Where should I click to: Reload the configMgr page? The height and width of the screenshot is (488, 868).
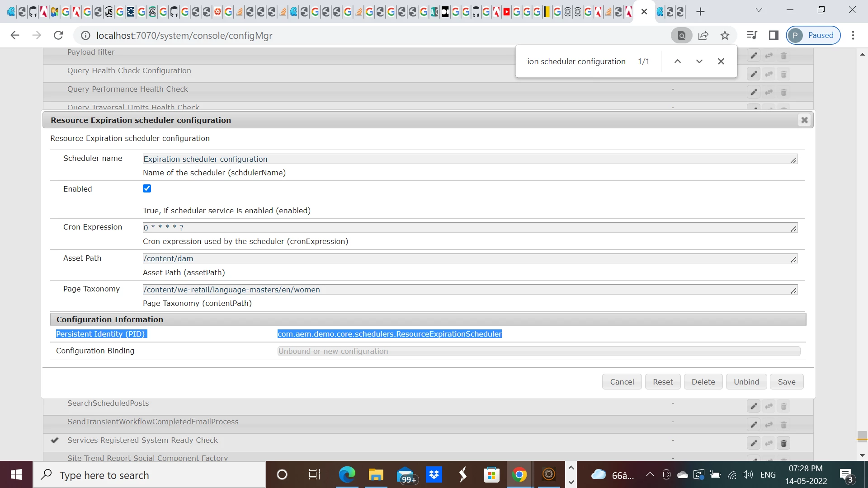click(58, 35)
